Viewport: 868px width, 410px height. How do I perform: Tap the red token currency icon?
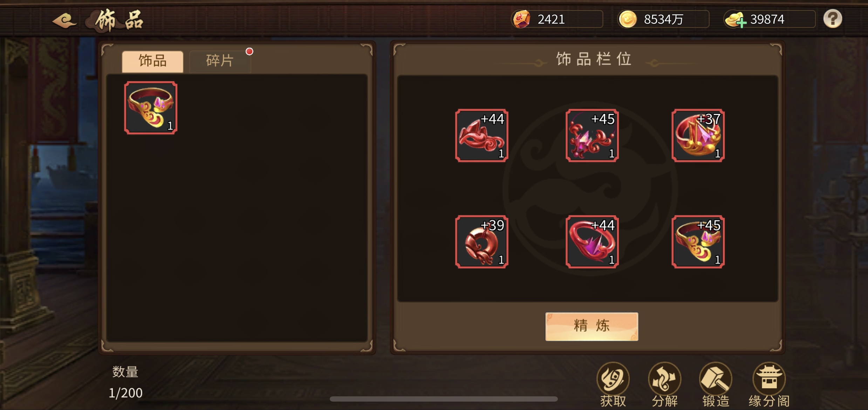pyautogui.click(x=521, y=19)
